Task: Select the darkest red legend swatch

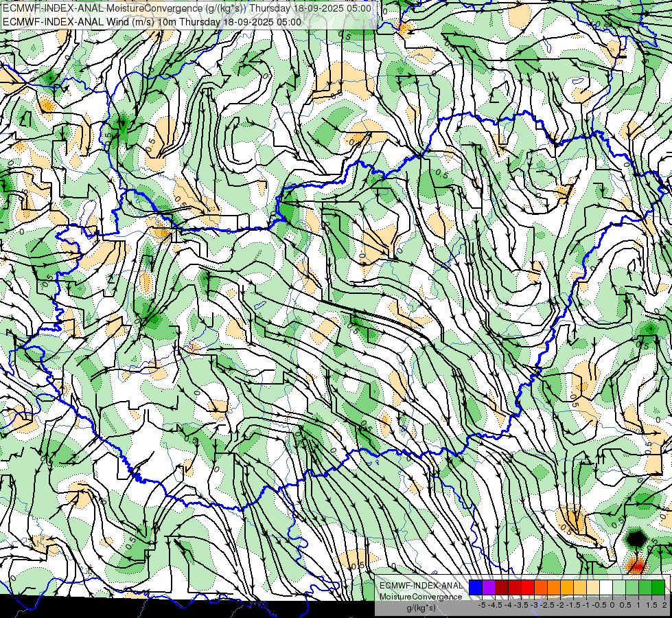Action: (502, 588)
